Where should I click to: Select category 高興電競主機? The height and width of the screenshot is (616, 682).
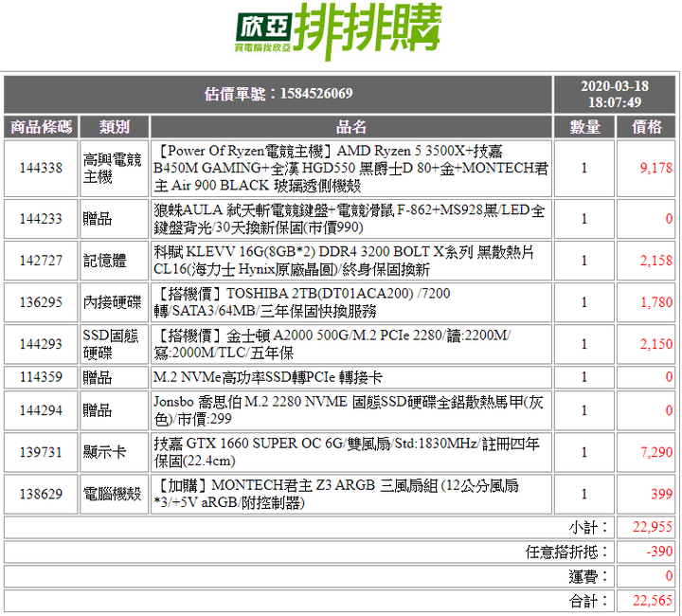click(x=112, y=169)
